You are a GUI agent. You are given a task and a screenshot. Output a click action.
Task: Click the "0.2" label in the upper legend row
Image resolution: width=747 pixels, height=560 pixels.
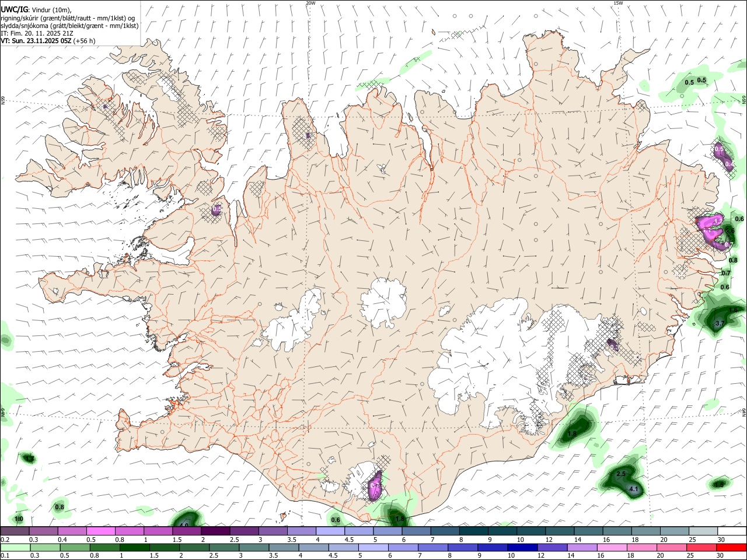(x=5, y=540)
